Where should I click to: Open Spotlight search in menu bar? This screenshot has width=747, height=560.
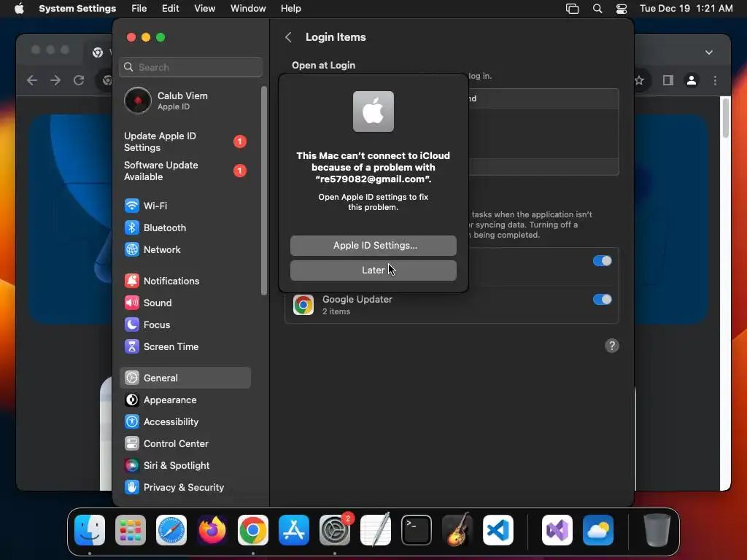(597, 9)
